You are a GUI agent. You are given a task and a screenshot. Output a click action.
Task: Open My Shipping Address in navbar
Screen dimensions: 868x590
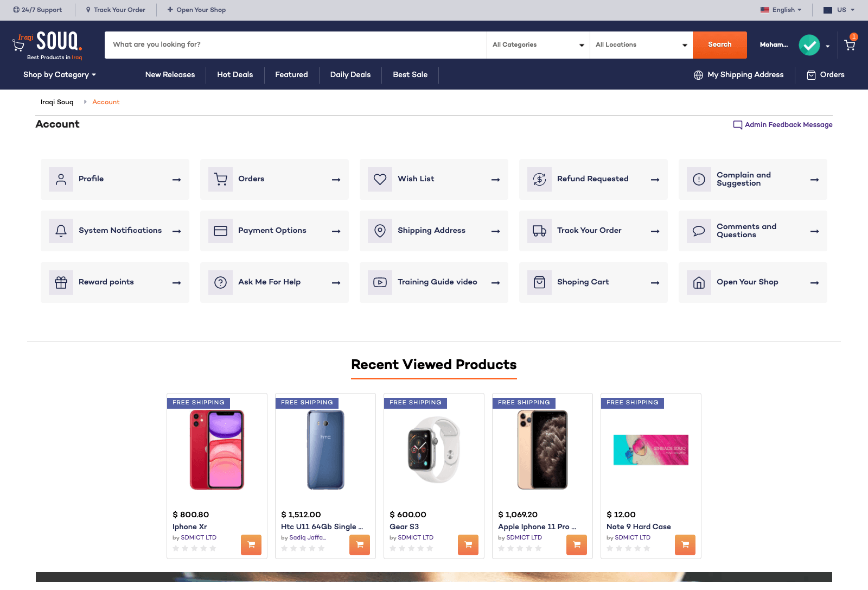point(738,75)
